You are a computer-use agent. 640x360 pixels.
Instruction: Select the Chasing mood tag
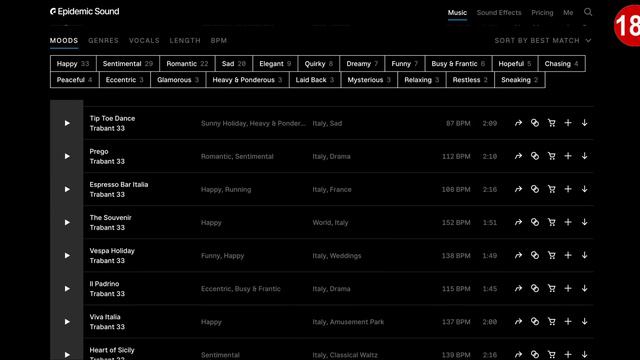562,64
